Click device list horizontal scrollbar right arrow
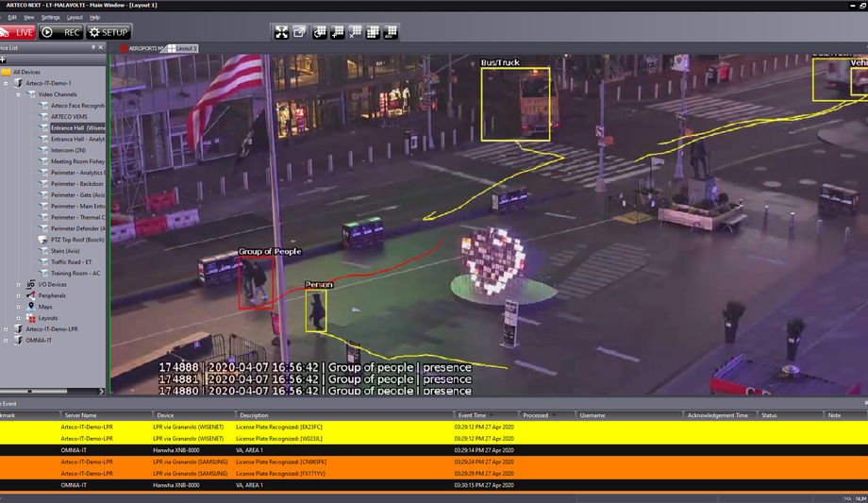The height and width of the screenshot is (503, 868). (x=101, y=392)
